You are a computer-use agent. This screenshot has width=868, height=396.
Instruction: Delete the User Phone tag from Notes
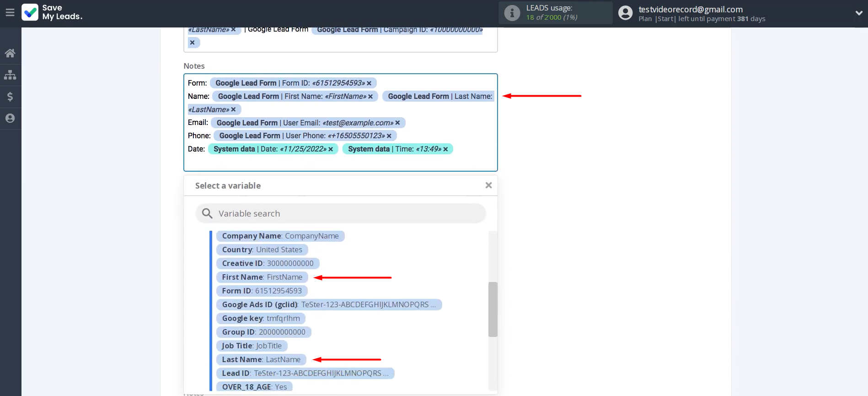[x=389, y=136]
